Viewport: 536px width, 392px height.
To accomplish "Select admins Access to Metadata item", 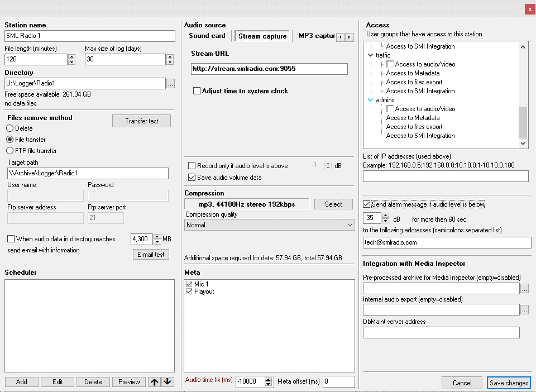I will (x=413, y=118).
